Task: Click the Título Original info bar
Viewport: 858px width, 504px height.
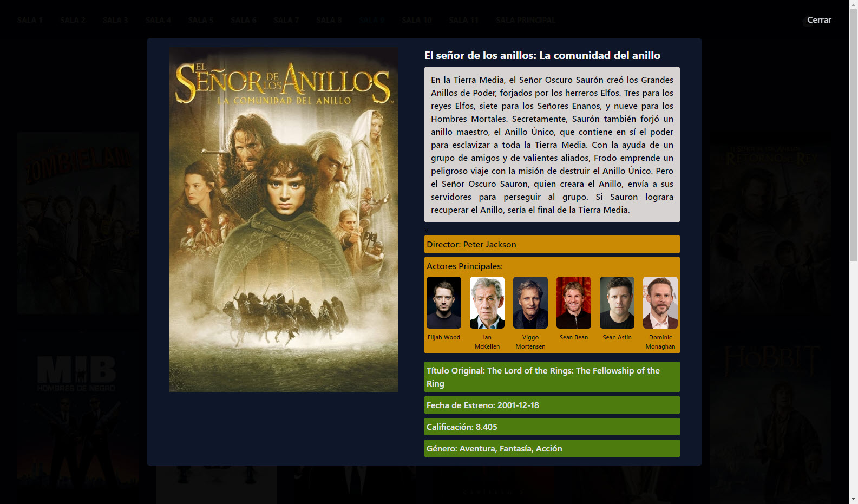Action: (x=552, y=377)
